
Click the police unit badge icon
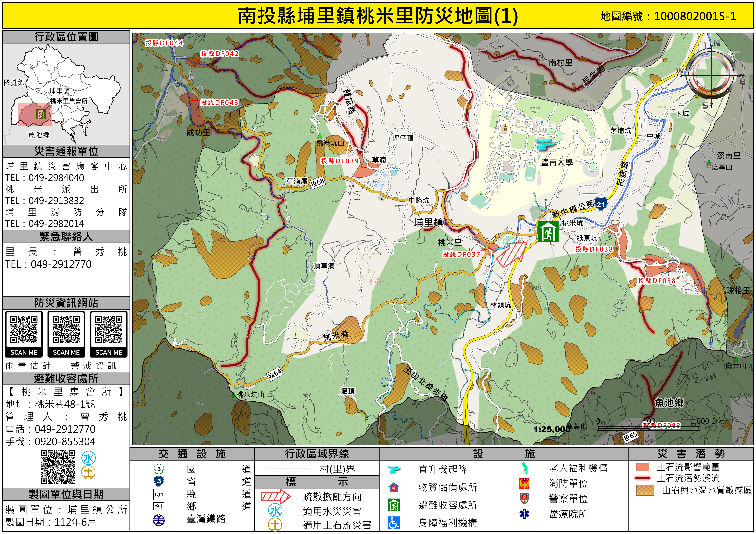click(524, 498)
